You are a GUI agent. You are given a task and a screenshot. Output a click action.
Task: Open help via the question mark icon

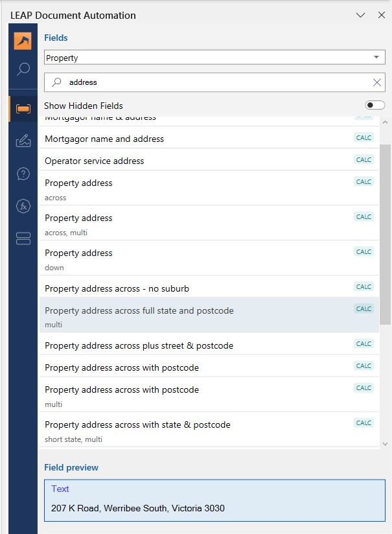(x=23, y=174)
